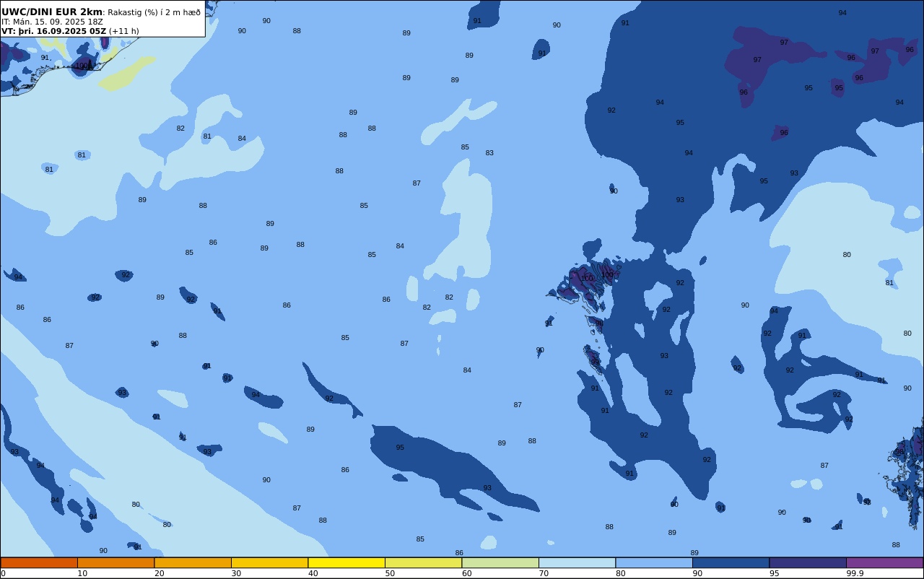Pick the light green 60–70 legend swatch
This screenshot has width=924, height=579.
pyautogui.click(x=500, y=562)
